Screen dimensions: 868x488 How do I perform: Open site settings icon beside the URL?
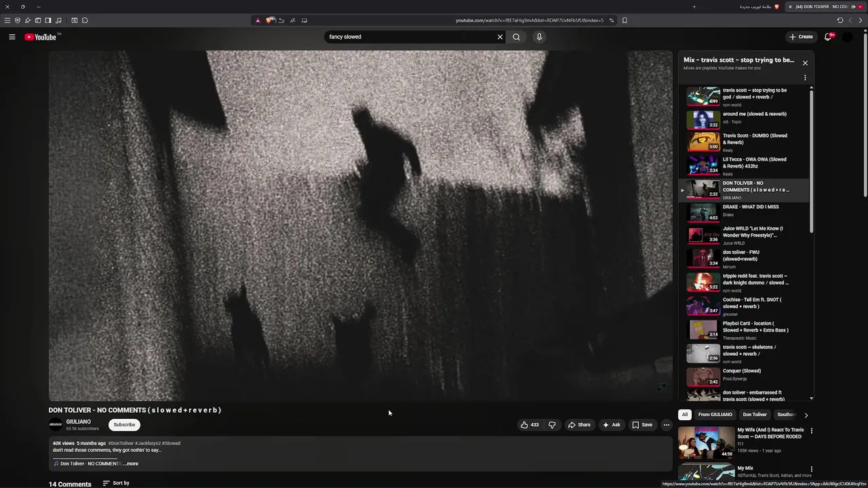tap(612, 20)
